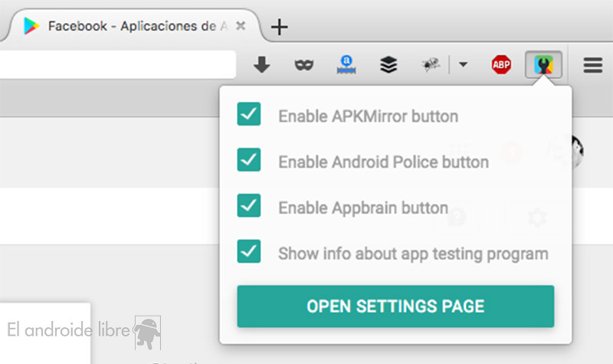Open a new tab with plus button
The height and width of the screenshot is (364, 613).
(280, 27)
